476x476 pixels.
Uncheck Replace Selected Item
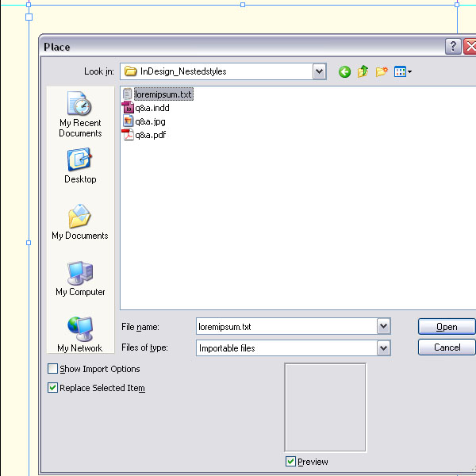pyautogui.click(x=52, y=388)
